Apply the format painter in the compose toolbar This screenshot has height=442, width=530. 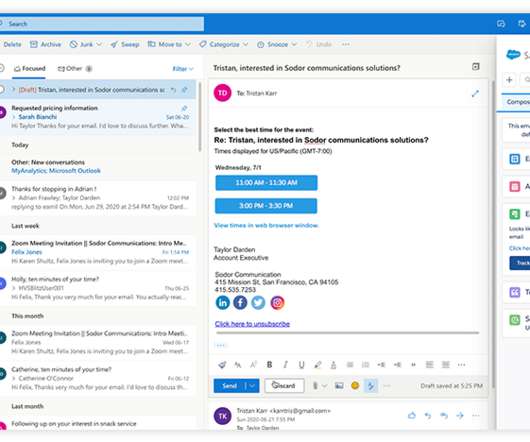click(222, 365)
